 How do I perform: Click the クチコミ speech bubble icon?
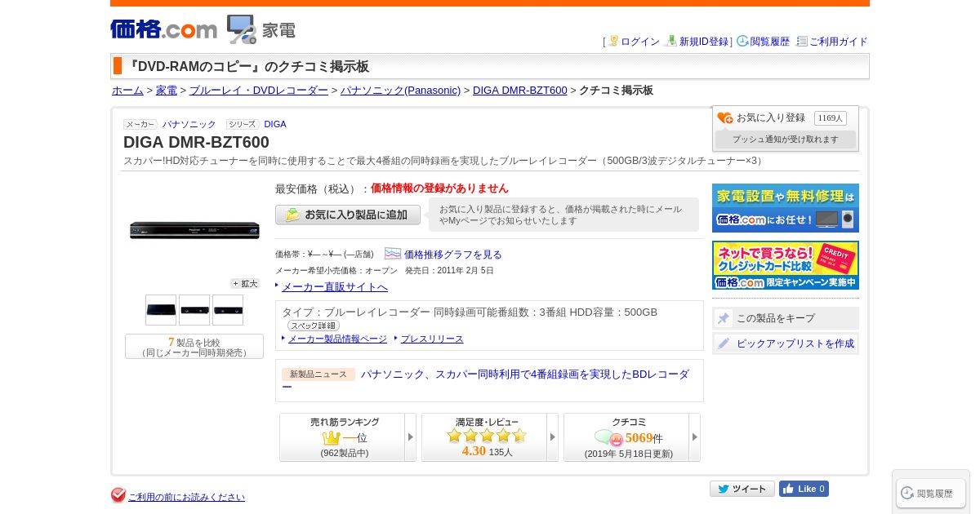(609, 438)
